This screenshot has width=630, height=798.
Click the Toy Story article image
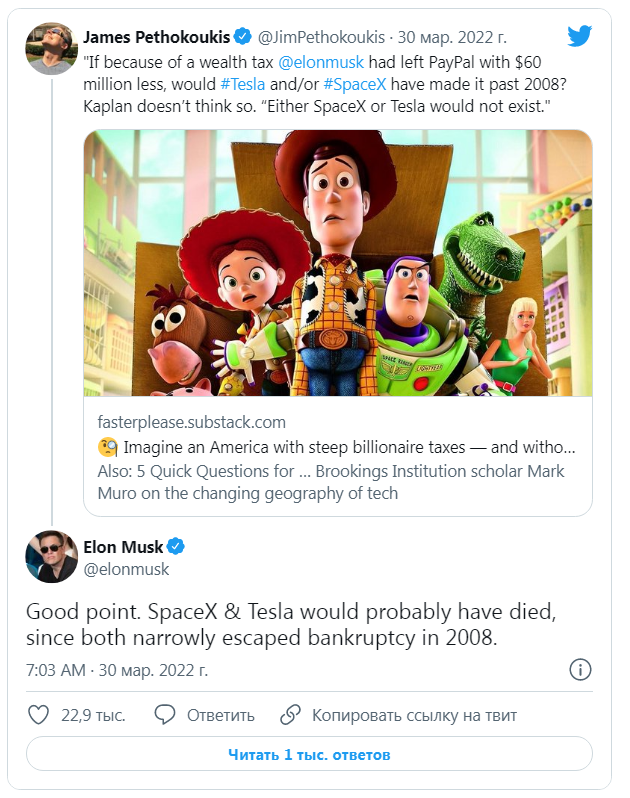pyautogui.click(x=337, y=262)
